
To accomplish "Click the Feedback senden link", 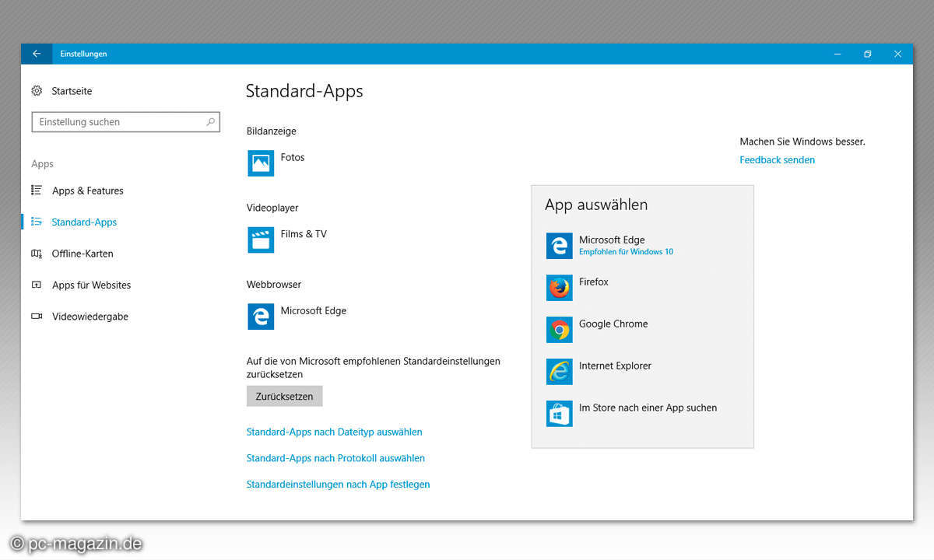I will click(x=777, y=160).
